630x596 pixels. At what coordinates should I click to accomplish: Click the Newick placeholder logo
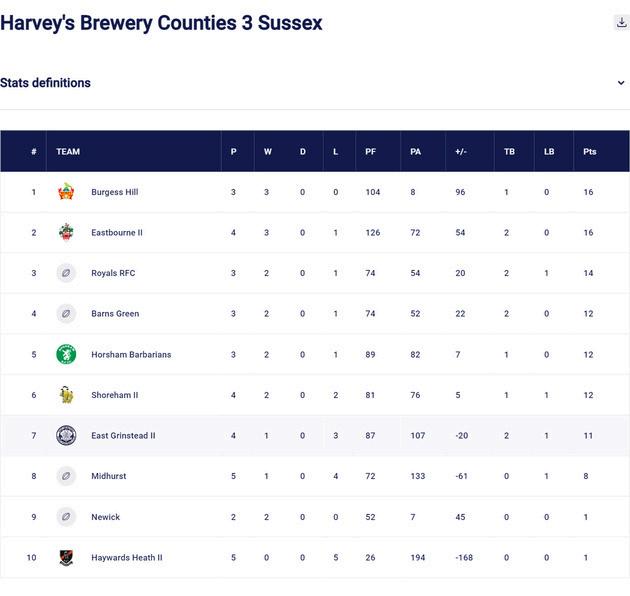66,517
